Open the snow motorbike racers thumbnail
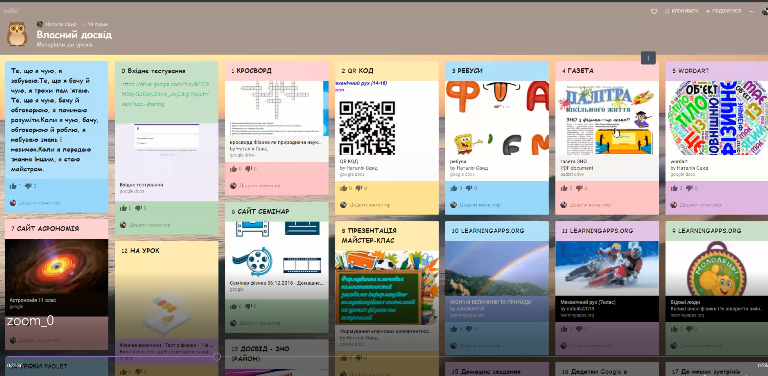Image resolution: width=768 pixels, height=376 pixels. click(x=607, y=268)
